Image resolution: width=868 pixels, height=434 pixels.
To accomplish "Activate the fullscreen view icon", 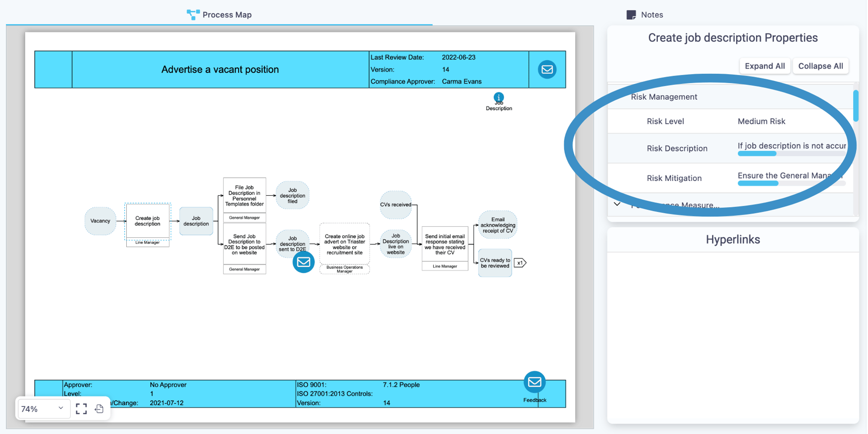I will coord(81,409).
